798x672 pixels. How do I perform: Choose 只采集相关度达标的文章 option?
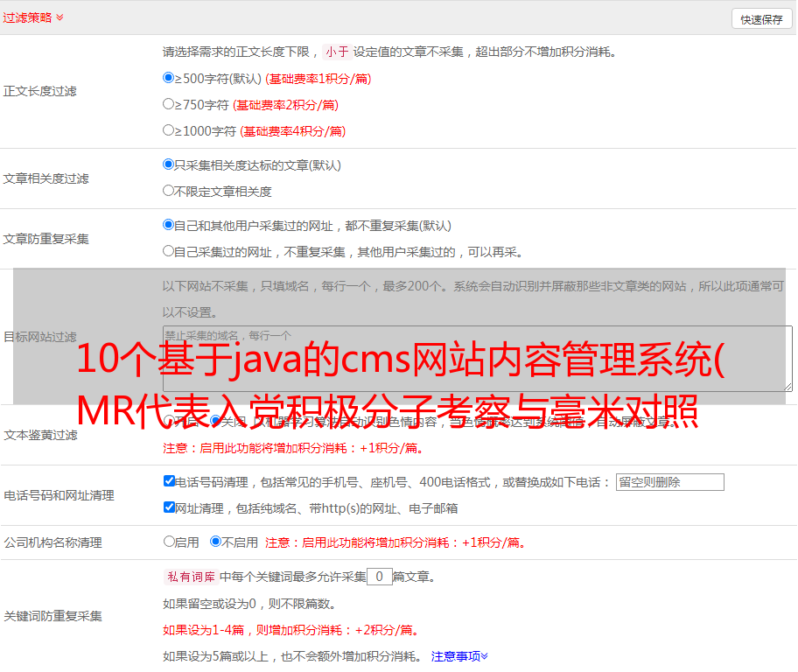169,164
